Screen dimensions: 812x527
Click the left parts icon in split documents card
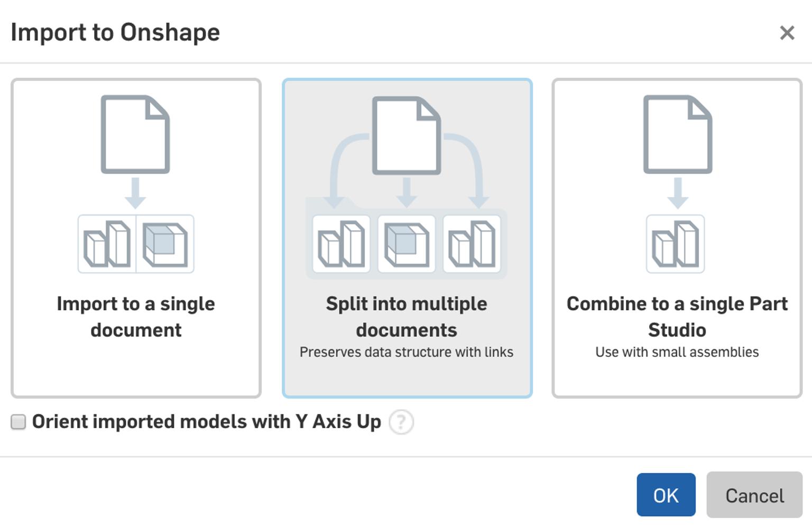point(340,244)
